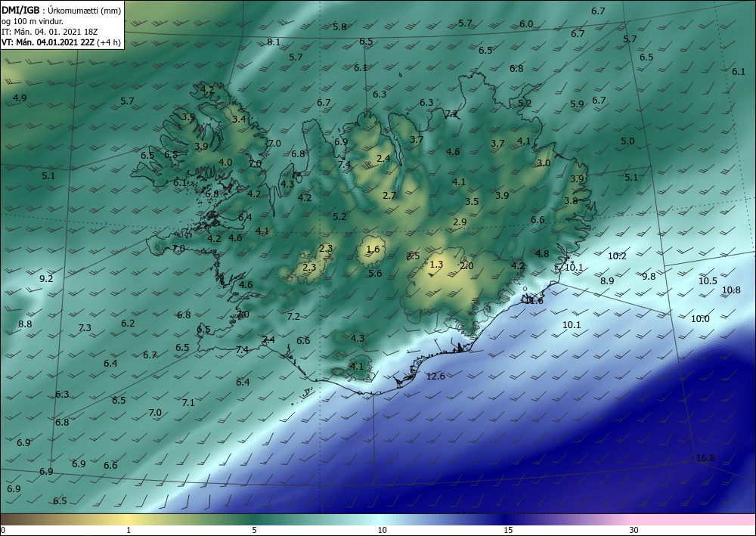This screenshot has height=536, width=756.
Task: Click the 2.5 value west of the glacier
Action: click(x=414, y=256)
